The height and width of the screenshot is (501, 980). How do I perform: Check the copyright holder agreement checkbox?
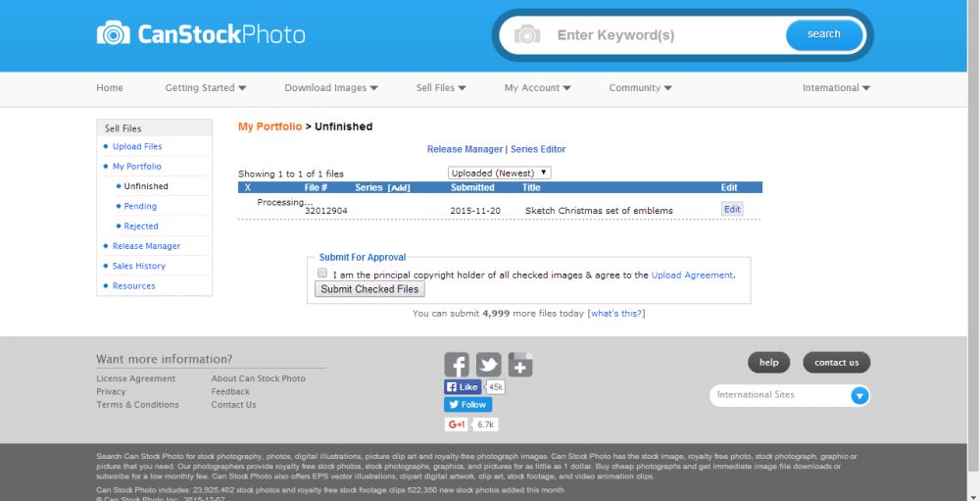[321, 274]
